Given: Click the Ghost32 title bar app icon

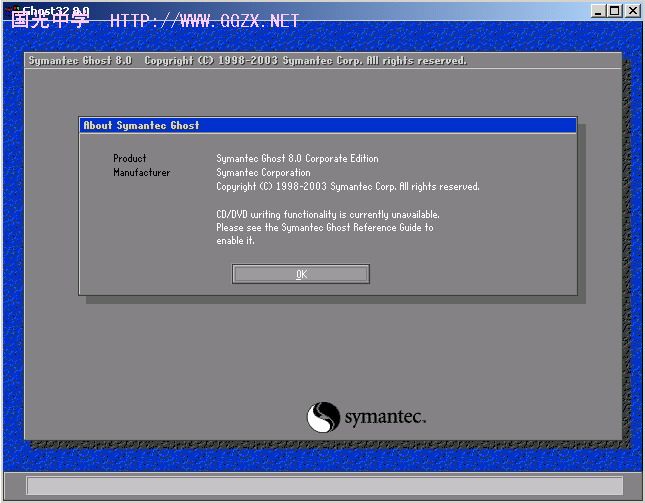Looking at the screenshot, I should pos(13,11).
